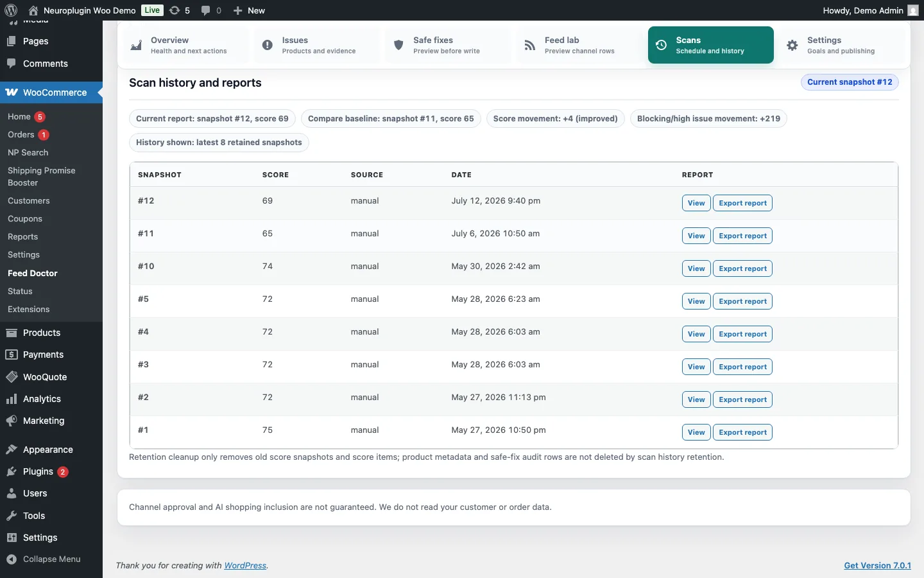Image resolution: width=924 pixels, height=578 pixels.
Task: Click the Overview chart icon
Action: (x=136, y=45)
